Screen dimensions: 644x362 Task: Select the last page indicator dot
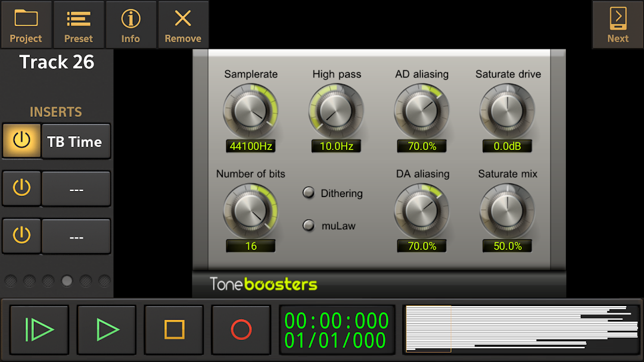coord(104,281)
